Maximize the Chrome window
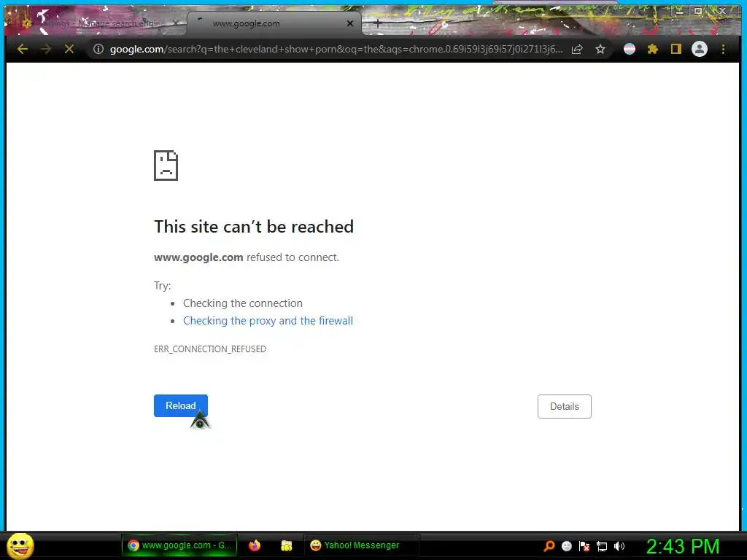 tap(698, 11)
